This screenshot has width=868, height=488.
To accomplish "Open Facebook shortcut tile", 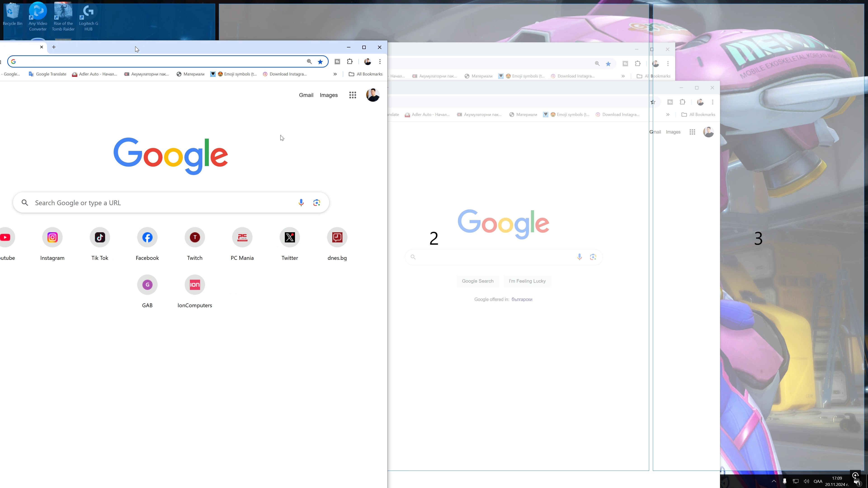I will pyautogui.click(x=147, y=244).
